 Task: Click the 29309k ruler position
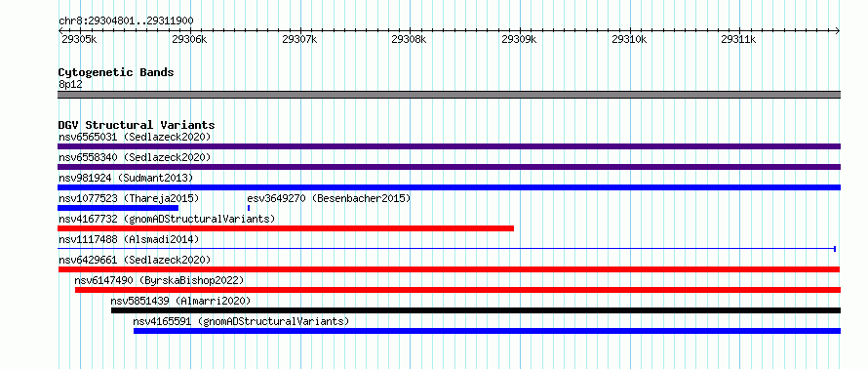pos(519,39)
